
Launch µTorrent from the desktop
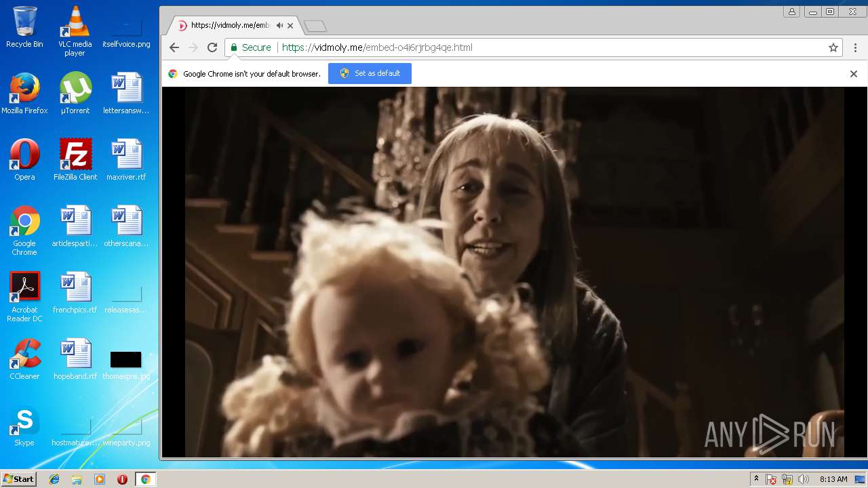(x=75, y=94)
